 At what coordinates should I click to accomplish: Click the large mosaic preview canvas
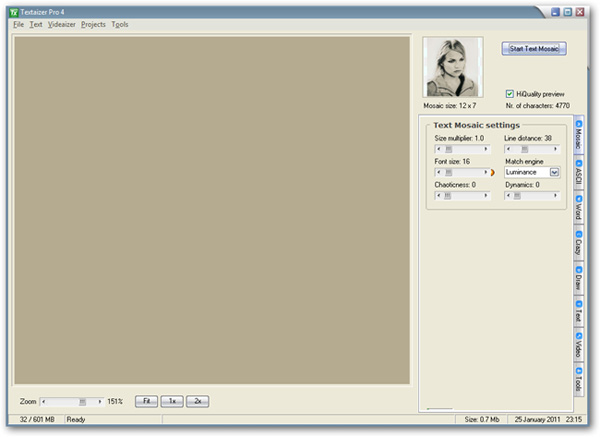pyautogui.click(x=212, y=210)
